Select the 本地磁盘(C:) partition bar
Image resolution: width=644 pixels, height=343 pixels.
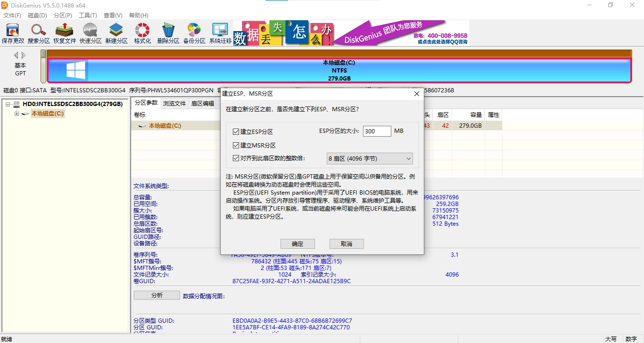point(339,70)
